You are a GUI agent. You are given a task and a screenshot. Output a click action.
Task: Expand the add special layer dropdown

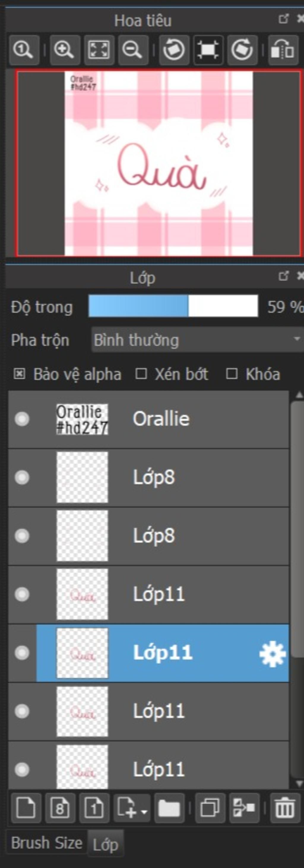click(x=132, y=808)
